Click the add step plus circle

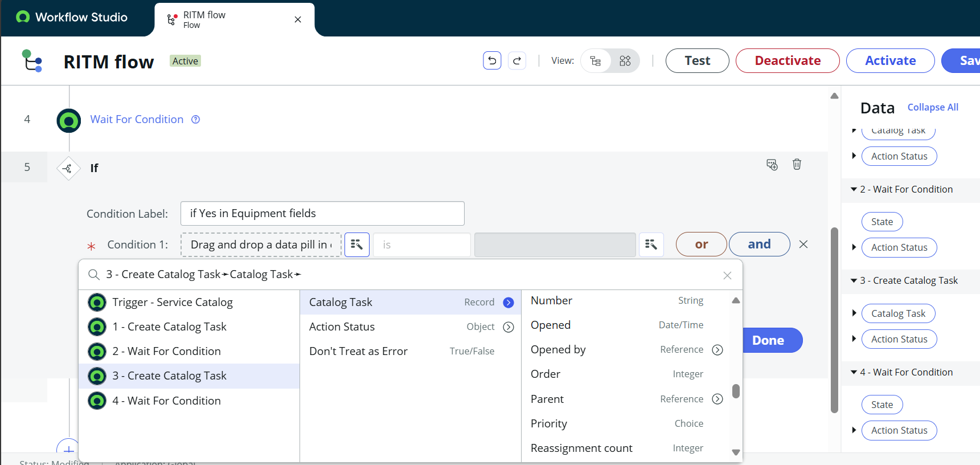pyautogui.click(x=68, y=449)
